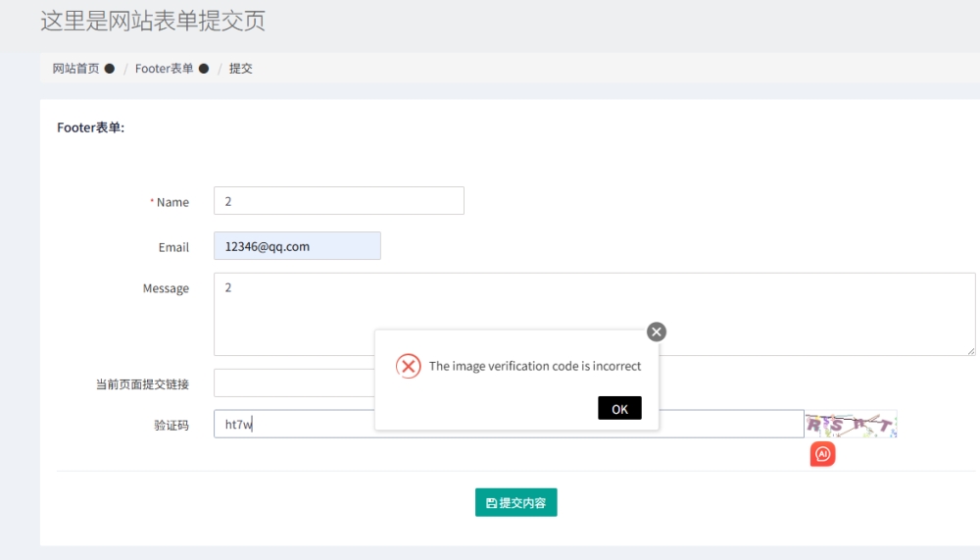Open the red AI assistant icon

[822, 454]
